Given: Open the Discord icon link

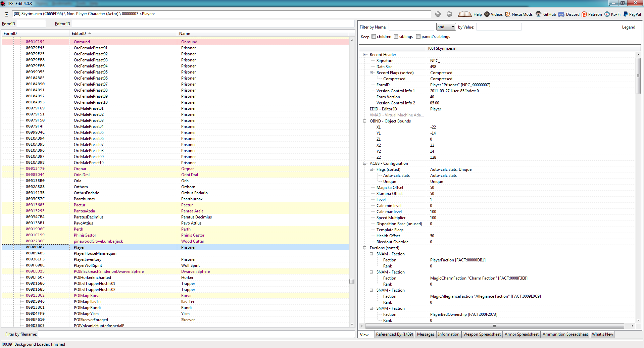Looking at the screenshot, I should pos(561,14).
